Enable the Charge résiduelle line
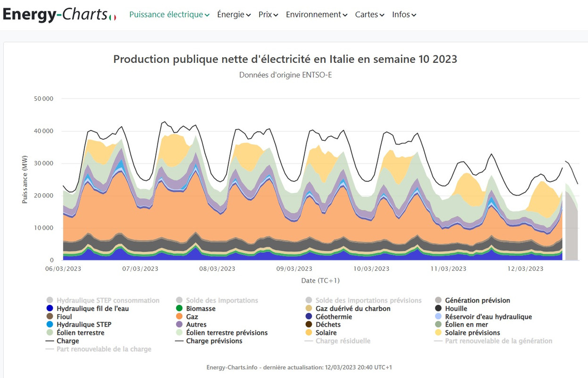 tap(337, 341)
